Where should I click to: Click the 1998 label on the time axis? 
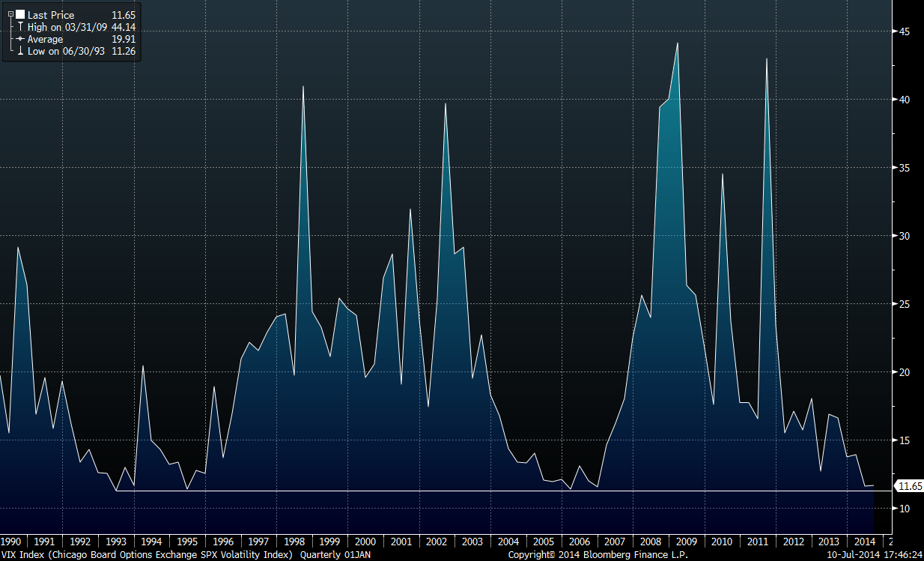click(x=294, y=542)
